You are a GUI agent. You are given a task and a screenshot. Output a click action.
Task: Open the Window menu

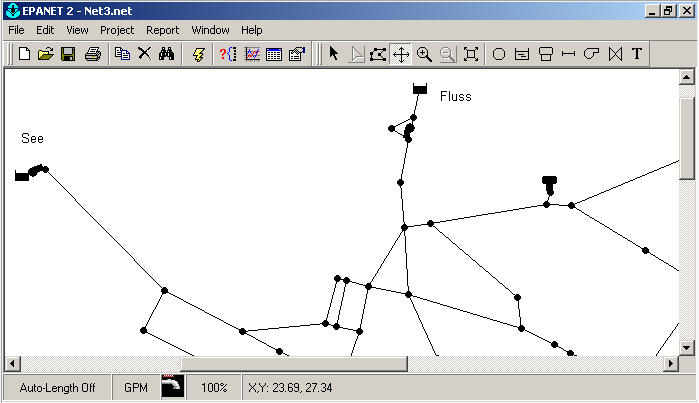pos(210,30)
